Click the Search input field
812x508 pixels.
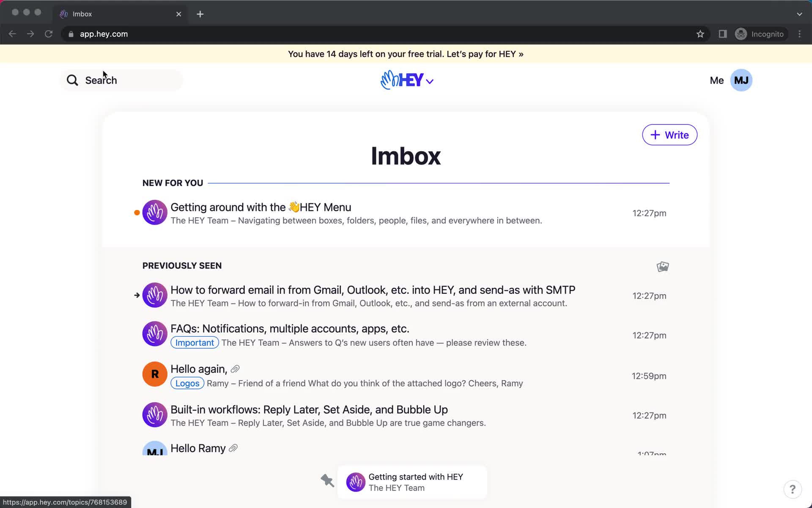[127, 80]
